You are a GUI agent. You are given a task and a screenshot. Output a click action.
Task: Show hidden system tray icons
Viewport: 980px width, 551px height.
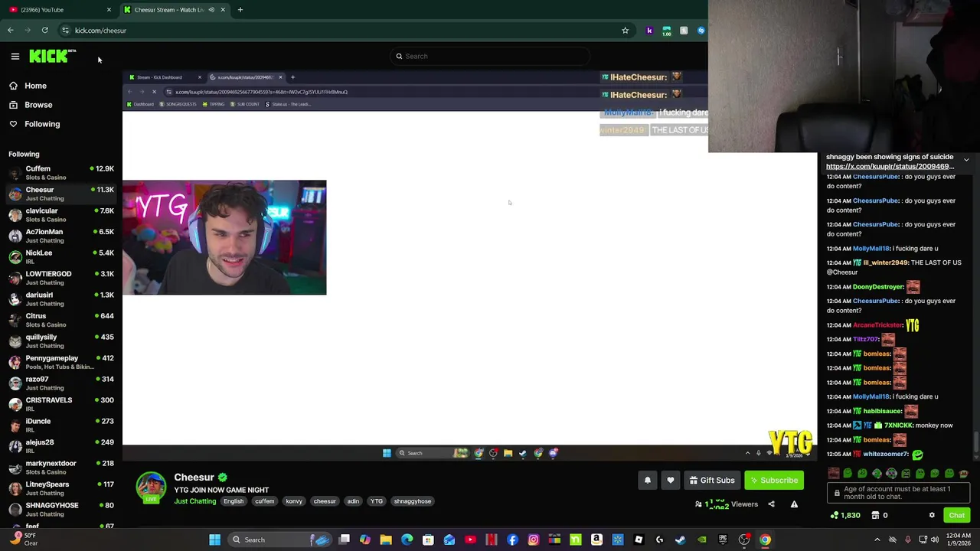point(877,540)
